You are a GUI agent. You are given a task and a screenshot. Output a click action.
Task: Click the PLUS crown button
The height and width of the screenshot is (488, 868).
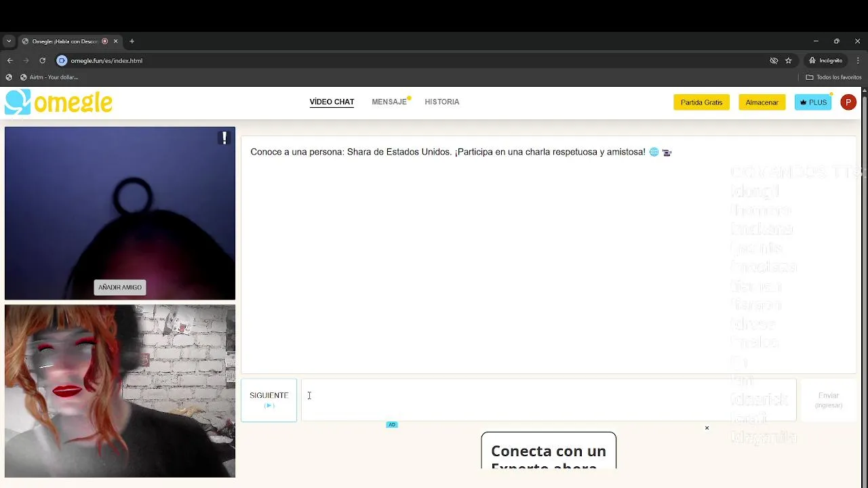(x=813, y=102)
